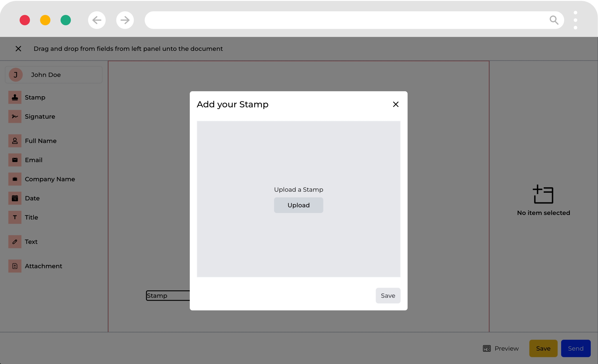Click the Attachment file icon
Image resolution: width=598 pixels, height=364 pixels.
click(15, 266)
